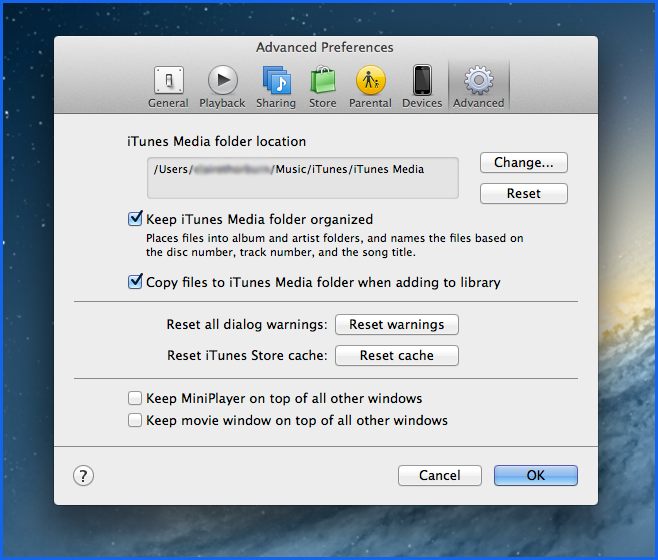The height and width of the screenshot is (560, 658).
Task: Open the Parental preferences icon
Action: pyautogui.click(x=371, y=80)
